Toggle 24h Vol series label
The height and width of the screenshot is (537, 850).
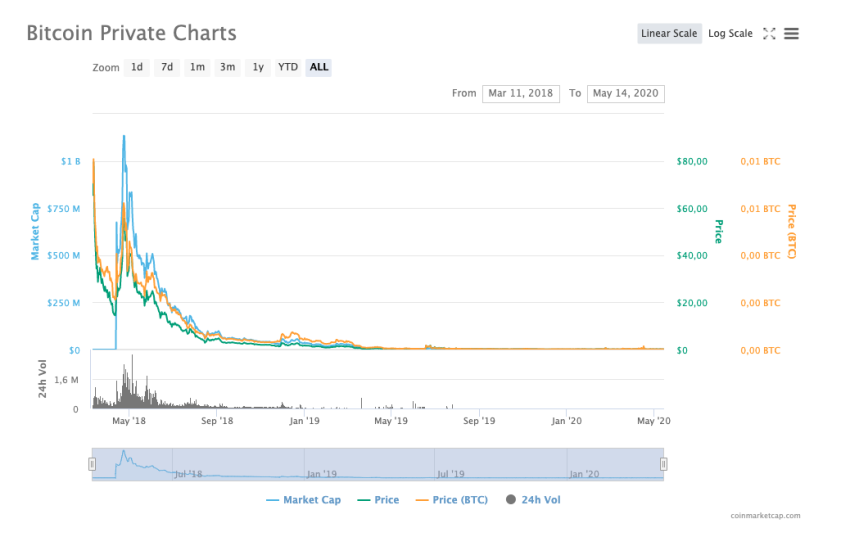(541, 500)
